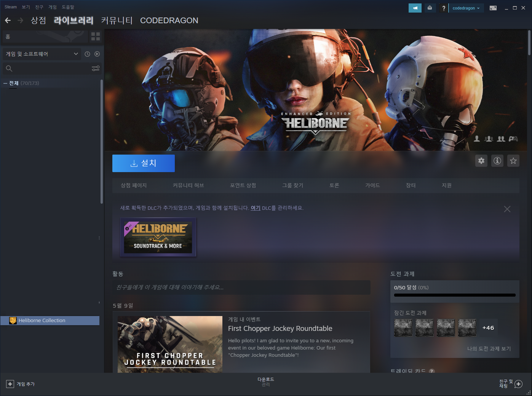The width and height of the screenshot is (532, 396).
Task: Click the Add Game plus icon
Action: click(x=10, y=384)
